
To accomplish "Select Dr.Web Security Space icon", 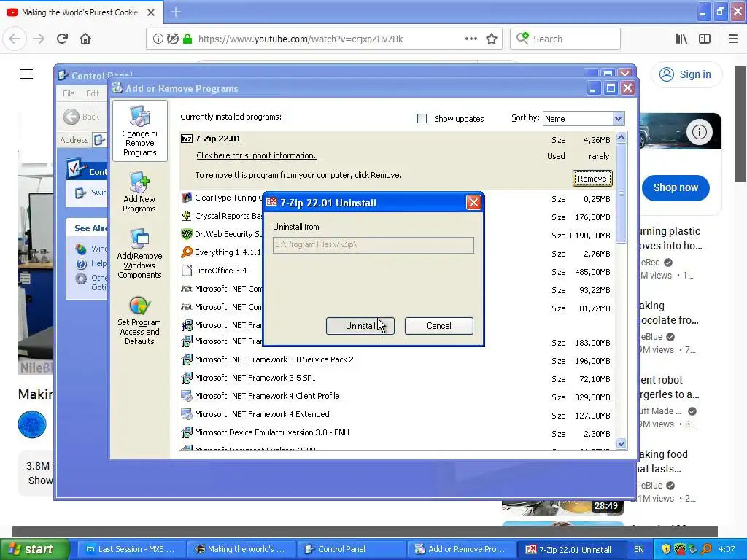I will [187, 234].
